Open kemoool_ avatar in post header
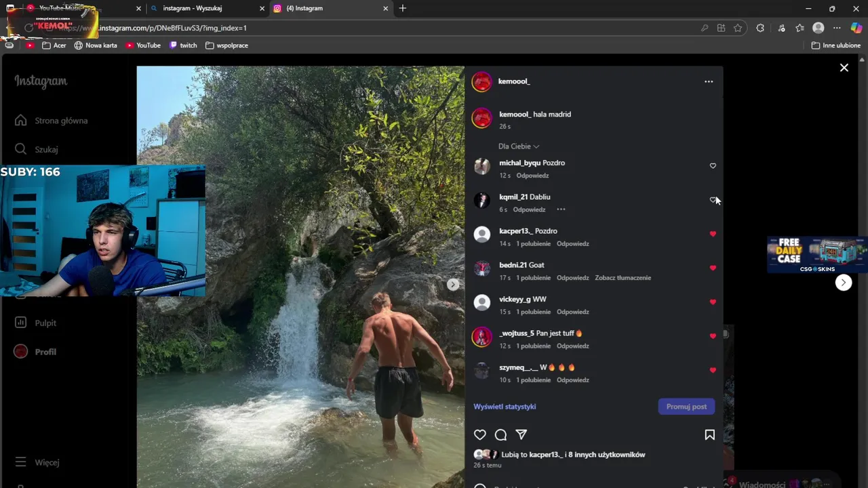868x488 pixels. [x=482, y=81]
